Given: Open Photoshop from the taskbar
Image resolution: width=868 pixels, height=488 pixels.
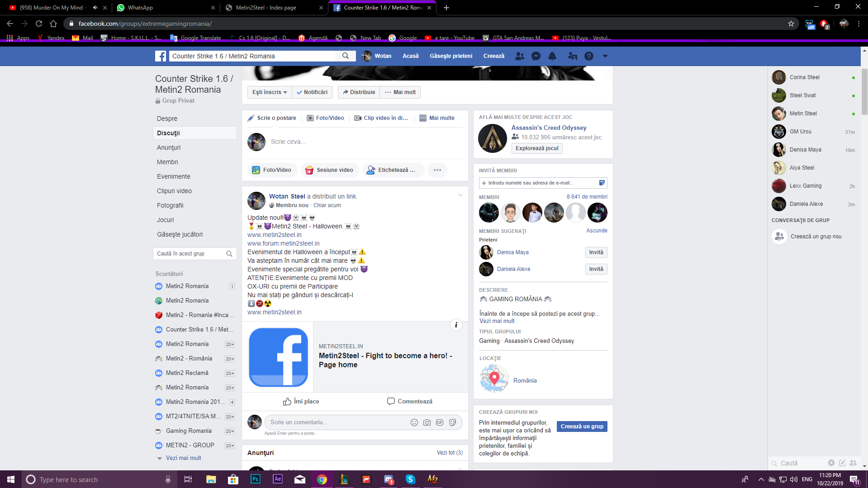Looking at the screenshot, I should click(256, 479).
